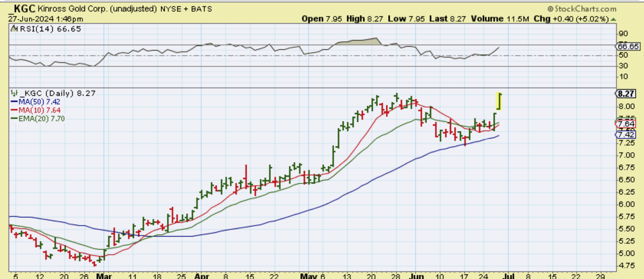Click the 28 date label on the time axis

click(395, 276)
